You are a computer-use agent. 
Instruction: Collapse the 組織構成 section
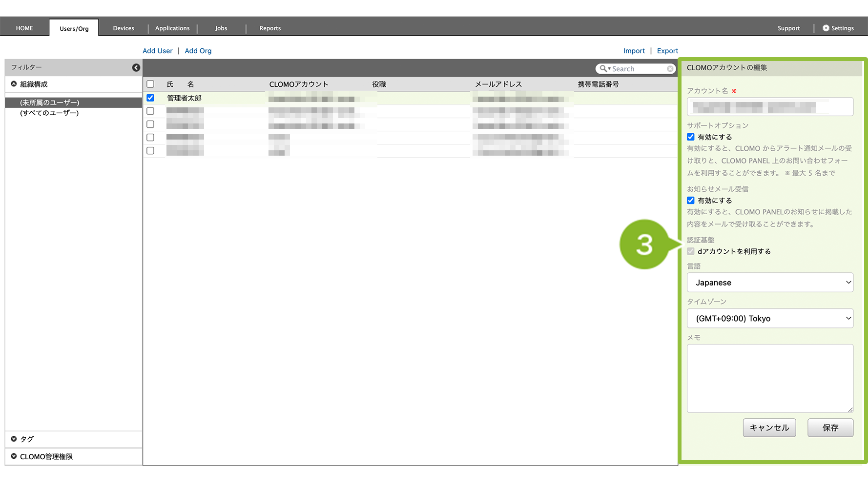14,84
